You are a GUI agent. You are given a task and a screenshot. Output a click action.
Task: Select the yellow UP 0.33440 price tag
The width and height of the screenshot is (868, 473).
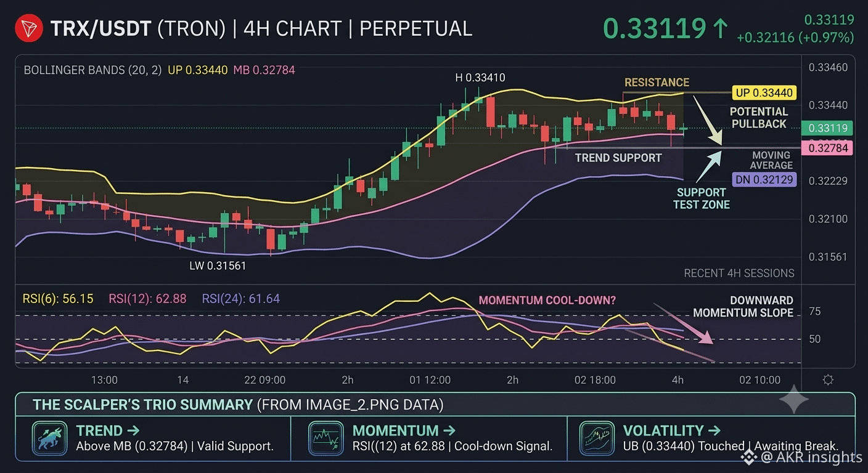tap(764, 93)
